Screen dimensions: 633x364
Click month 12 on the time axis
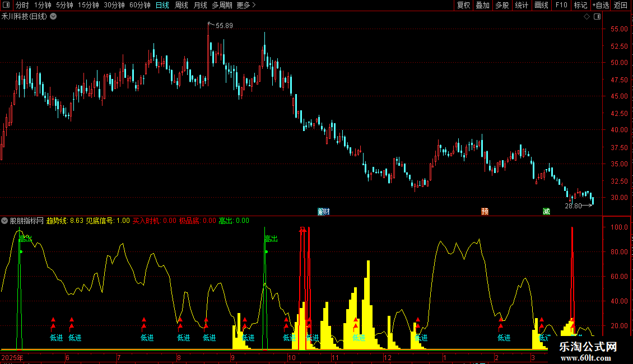pyautogui.click(x=388, y=357)
